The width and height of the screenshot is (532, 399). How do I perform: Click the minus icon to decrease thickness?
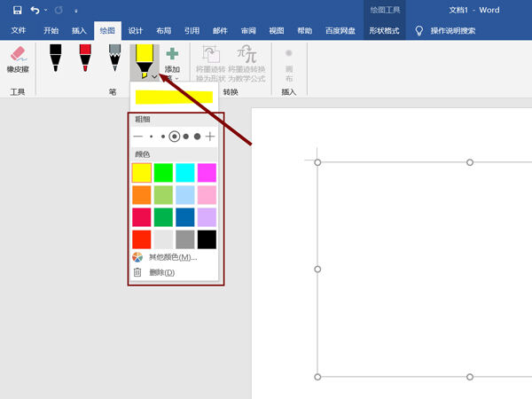click(x=137, y=137)
